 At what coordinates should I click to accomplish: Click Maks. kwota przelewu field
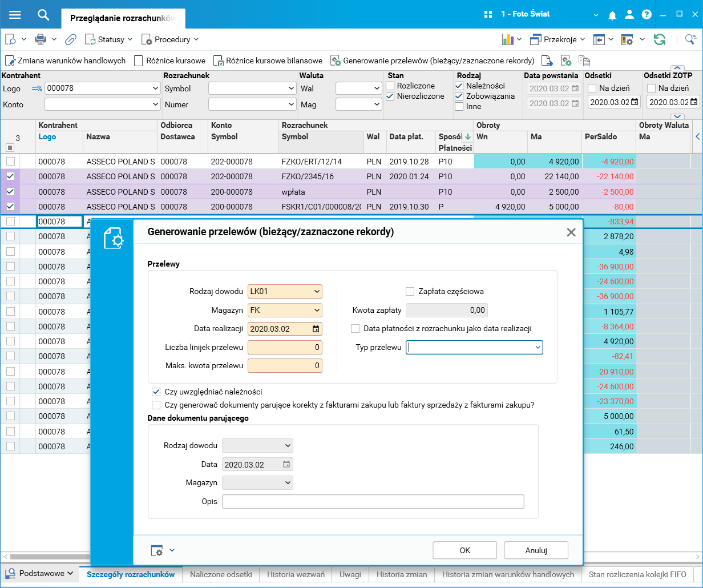(x=285, y=366)
